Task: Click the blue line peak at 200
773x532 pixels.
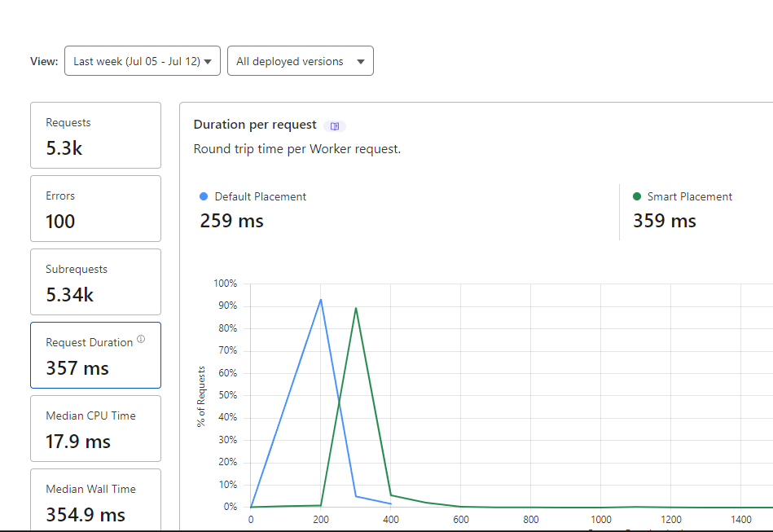Action: pyautogui.click(x=321, y=300)
